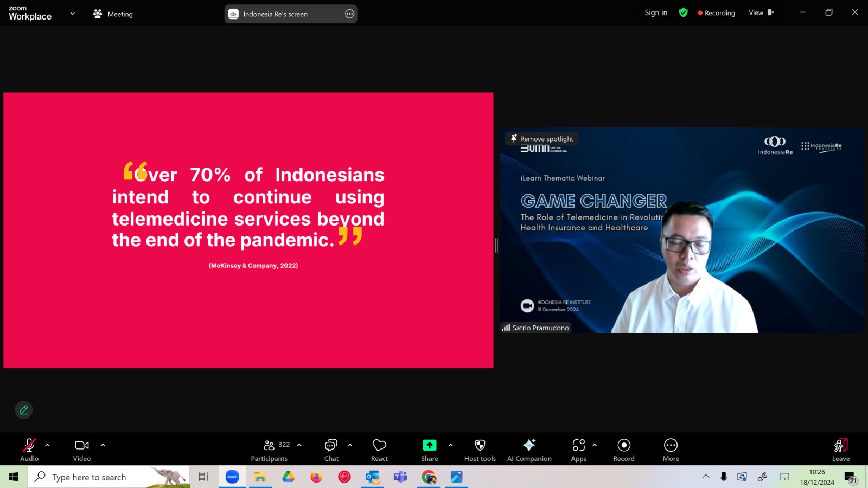
Task: Click the Sign in link
Action: point(656,12)
